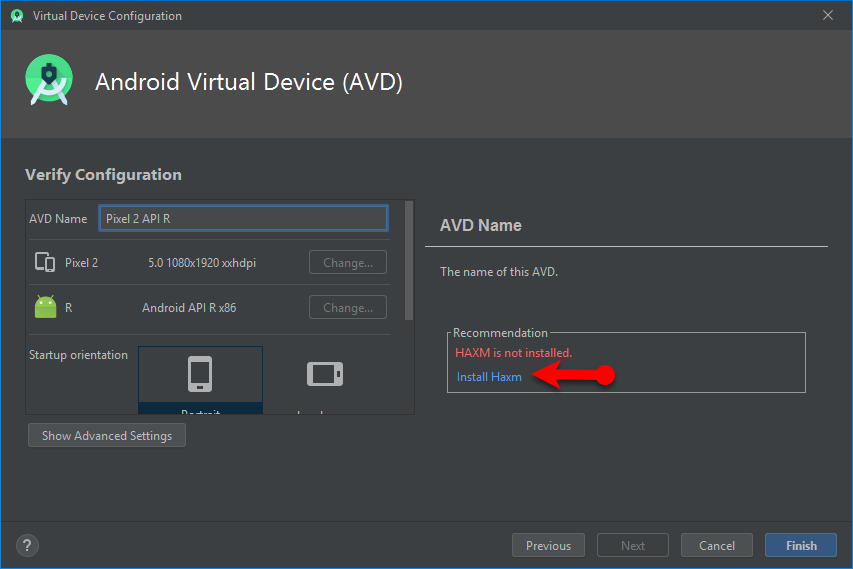Click the configuration panel vertical scrollbar
The height and width of the screenshot is (569, 853).
tap(409, 260)
